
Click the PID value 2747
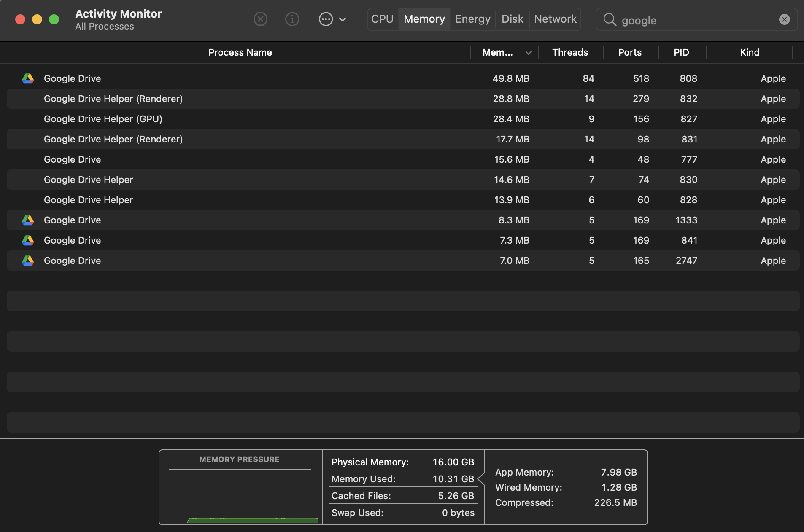pyautogui.click(x=686, y=261)
